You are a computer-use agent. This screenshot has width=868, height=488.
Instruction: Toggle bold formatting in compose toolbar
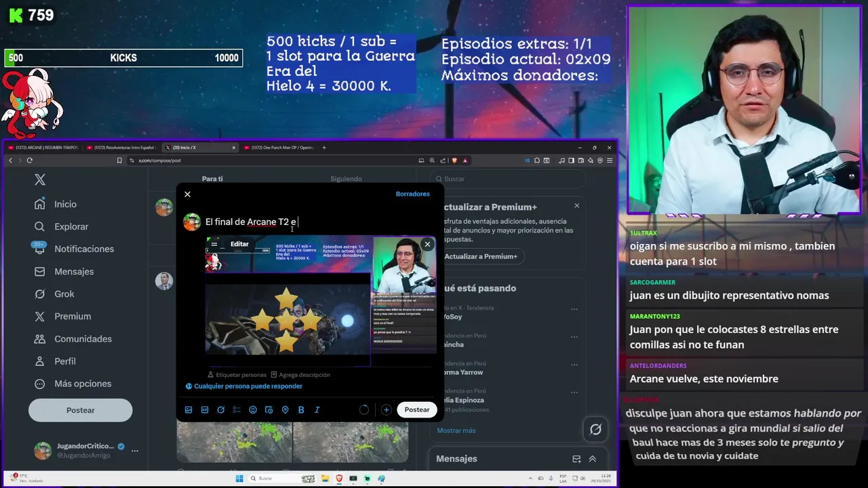tap(301, 409)
